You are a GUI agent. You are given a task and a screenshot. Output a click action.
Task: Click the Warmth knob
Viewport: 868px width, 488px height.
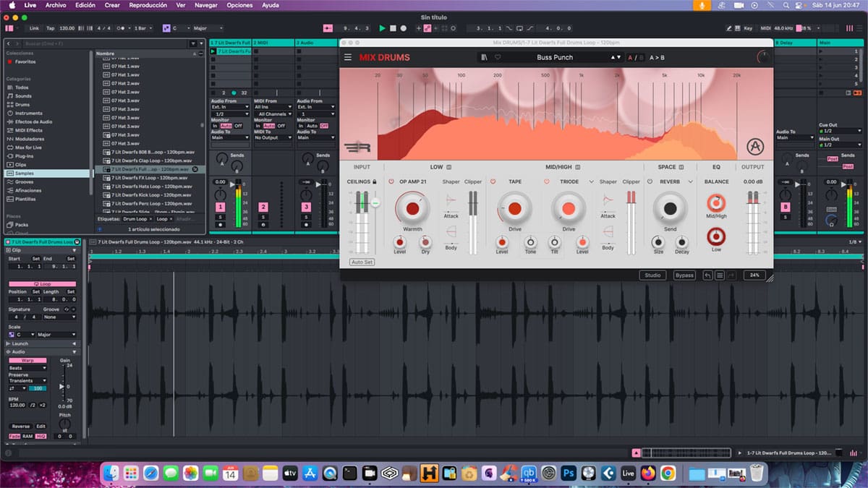tap(412, 208)
